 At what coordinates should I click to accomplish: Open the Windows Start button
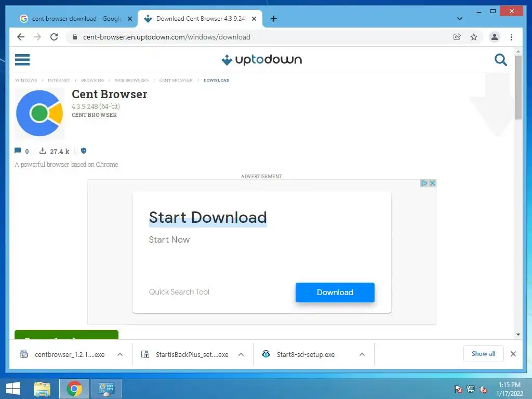coord(13,389)
